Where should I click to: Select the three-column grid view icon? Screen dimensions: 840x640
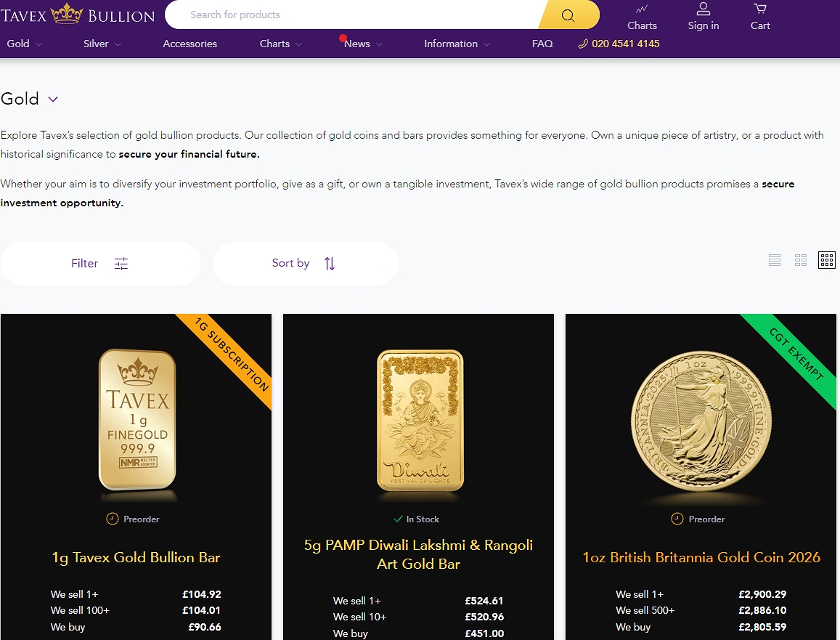(827, 260)
